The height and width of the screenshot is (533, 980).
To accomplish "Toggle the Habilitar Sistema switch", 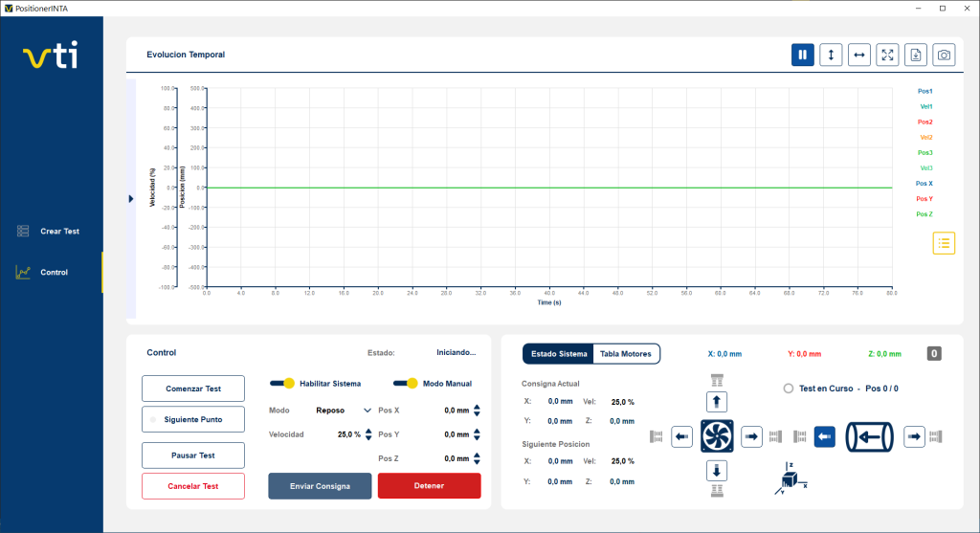I will pos(283,384).
